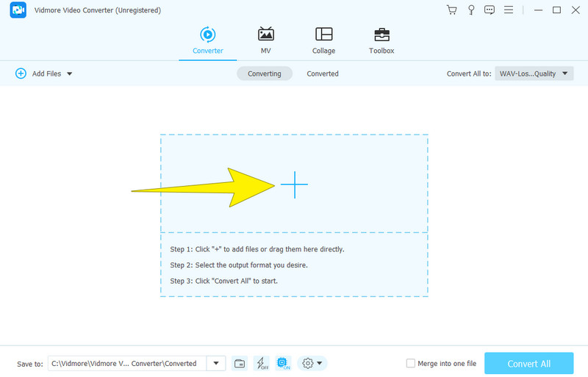Expand the Save to path dropdown
The width and height of the screenshot is (588, 377).
(216, 363)
